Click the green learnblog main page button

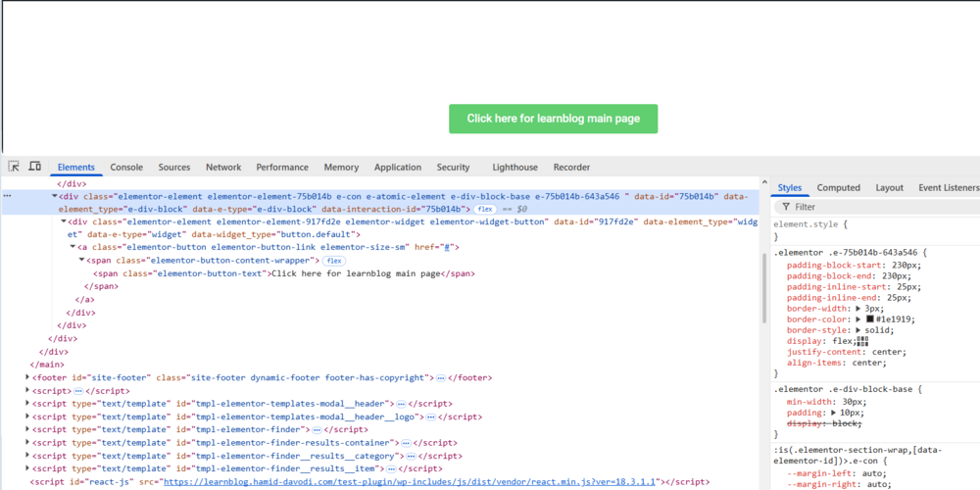point(553,119)
